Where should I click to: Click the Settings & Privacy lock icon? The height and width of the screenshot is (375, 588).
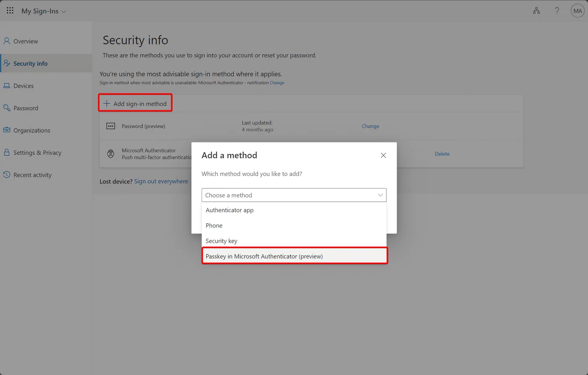point(7,152)
